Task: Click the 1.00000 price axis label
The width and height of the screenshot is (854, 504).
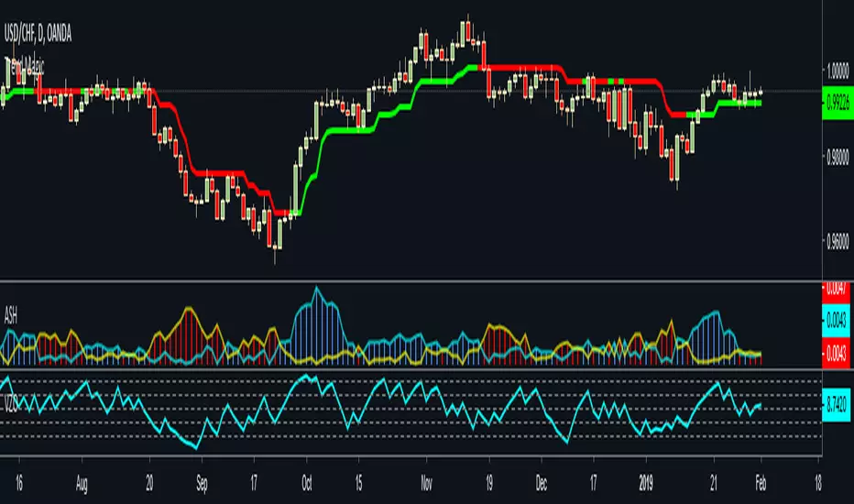Action: point(838,71)
